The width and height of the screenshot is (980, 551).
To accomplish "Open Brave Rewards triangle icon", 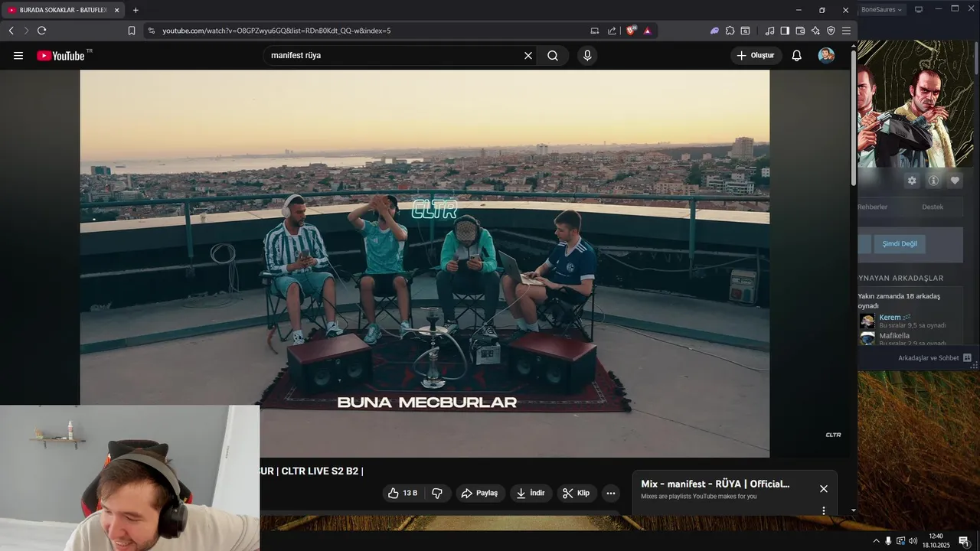I will 648,31.
